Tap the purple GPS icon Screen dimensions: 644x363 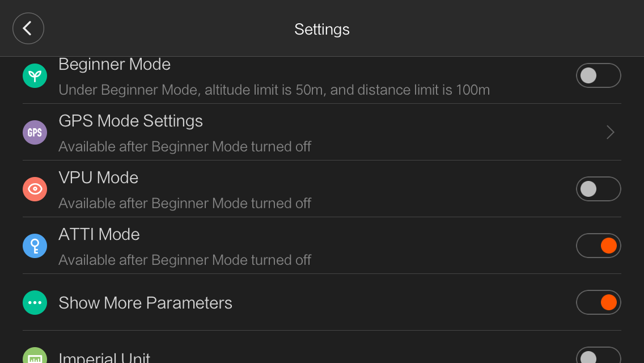point(35,132)
